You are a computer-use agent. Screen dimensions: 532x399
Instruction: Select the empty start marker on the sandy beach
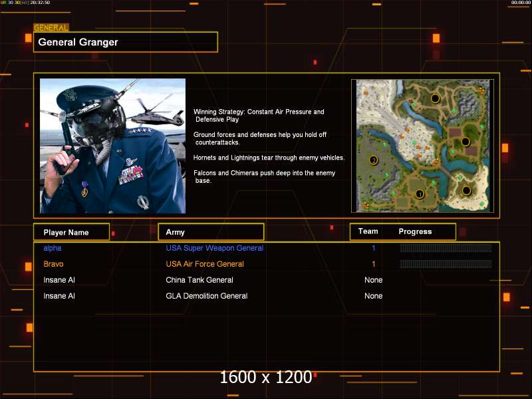467,191
